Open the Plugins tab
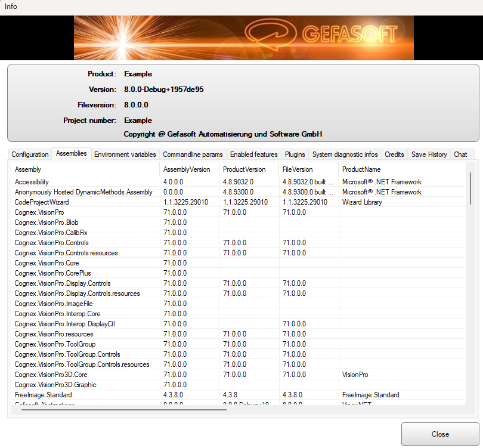This screenshot has width=483, height=448. click(x=295, y=155)
